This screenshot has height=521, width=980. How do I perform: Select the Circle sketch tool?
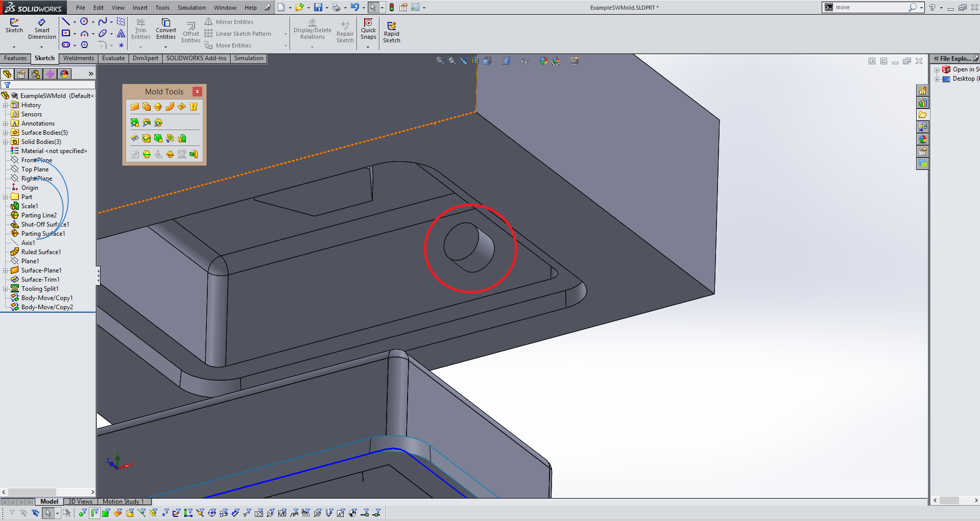[84, 21]
